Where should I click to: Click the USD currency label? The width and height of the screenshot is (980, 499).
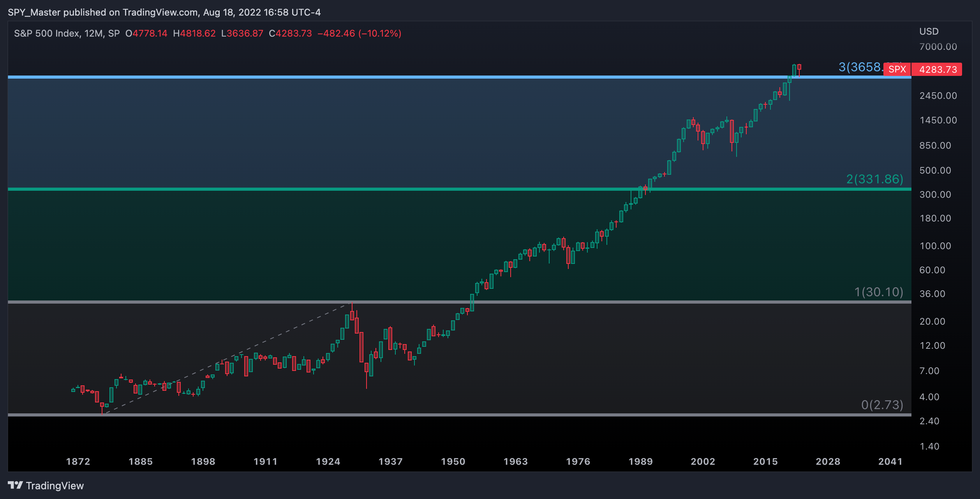[x=929, y=32]
